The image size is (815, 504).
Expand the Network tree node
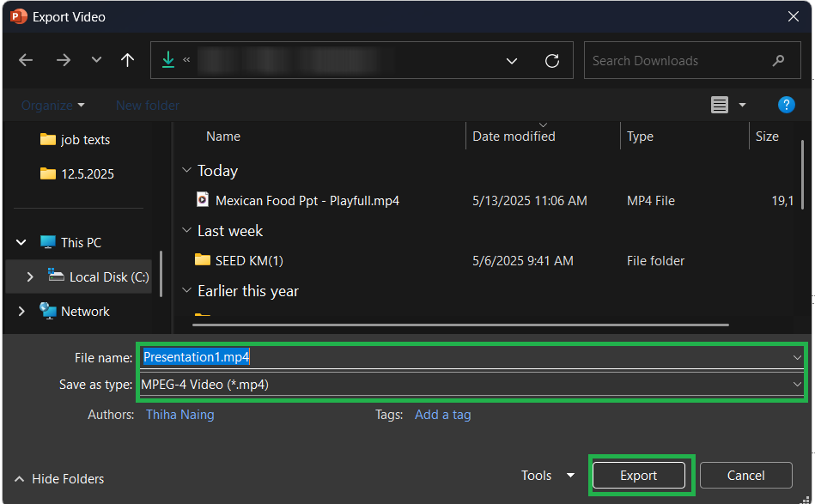(21, 311)
